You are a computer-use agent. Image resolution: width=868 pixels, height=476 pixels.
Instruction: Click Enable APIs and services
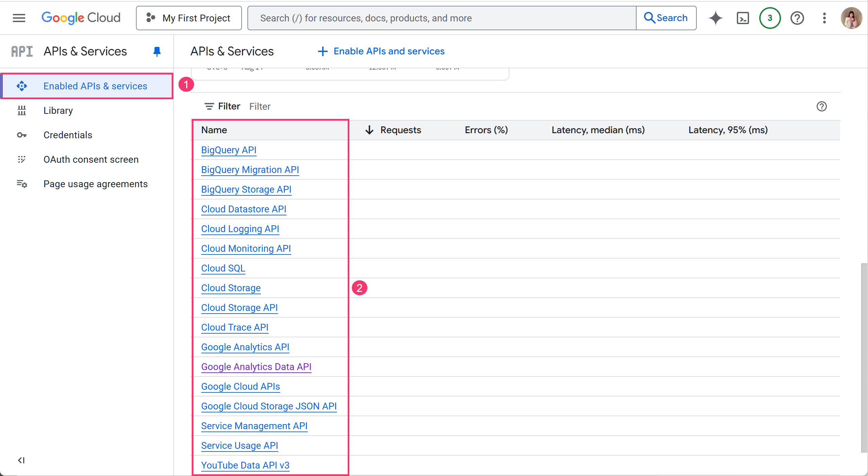click(381, 51)
